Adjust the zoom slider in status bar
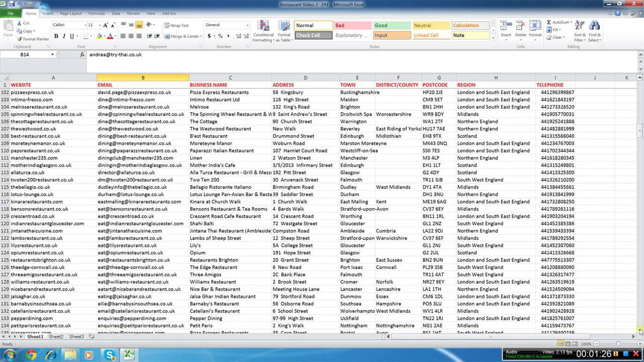 (x=618, y=344)
